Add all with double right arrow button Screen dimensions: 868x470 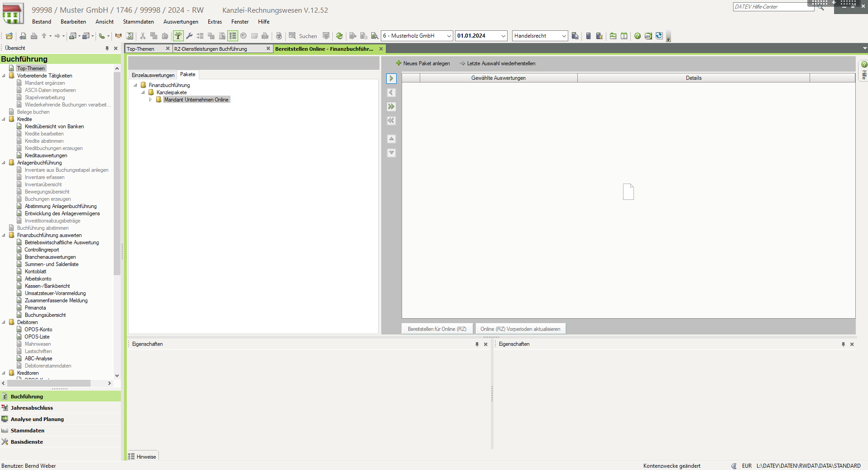point(391,107)
